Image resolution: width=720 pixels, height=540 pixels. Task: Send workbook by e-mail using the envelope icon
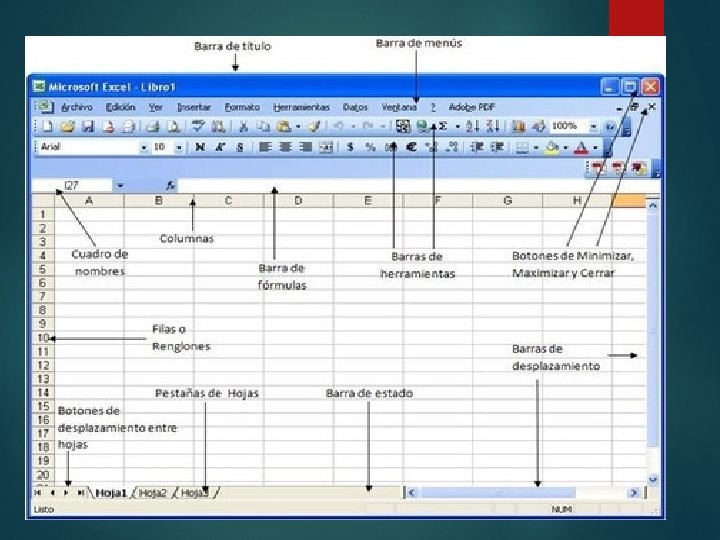point(129,126)
